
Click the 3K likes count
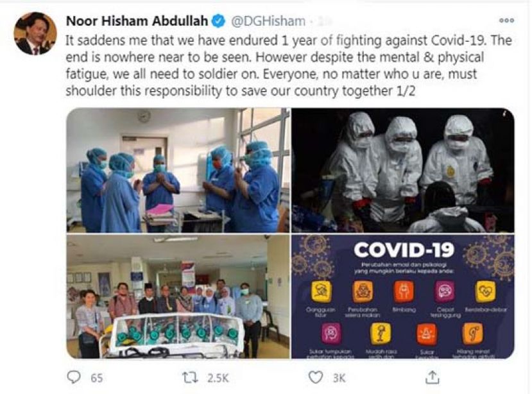coord(339,378)
